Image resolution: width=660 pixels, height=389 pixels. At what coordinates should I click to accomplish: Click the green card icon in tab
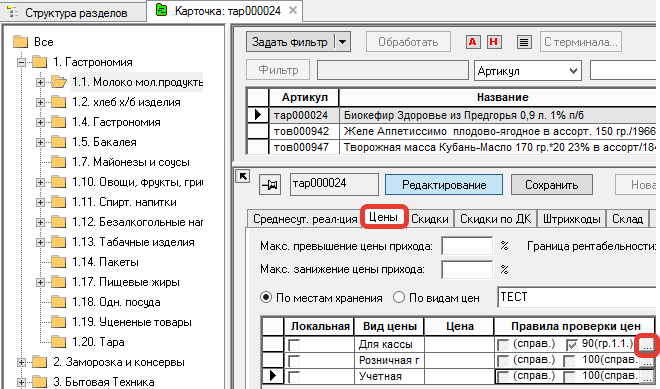click(161, 10)
